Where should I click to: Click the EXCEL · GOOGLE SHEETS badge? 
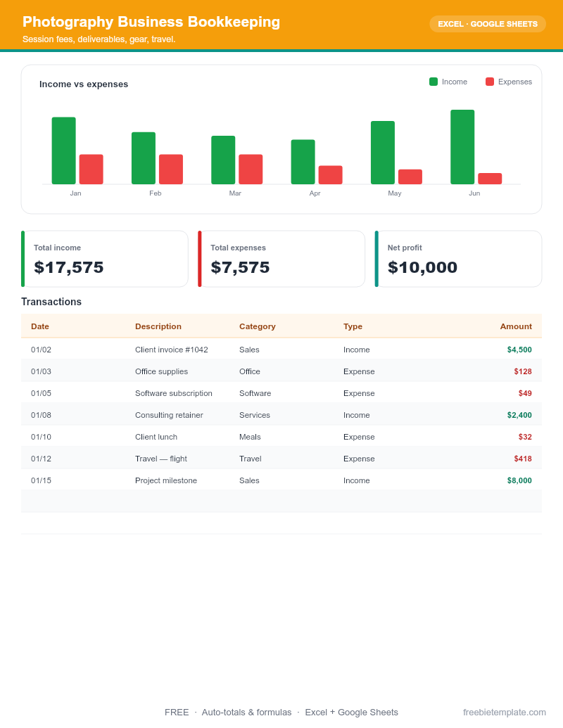pos(487,24)
